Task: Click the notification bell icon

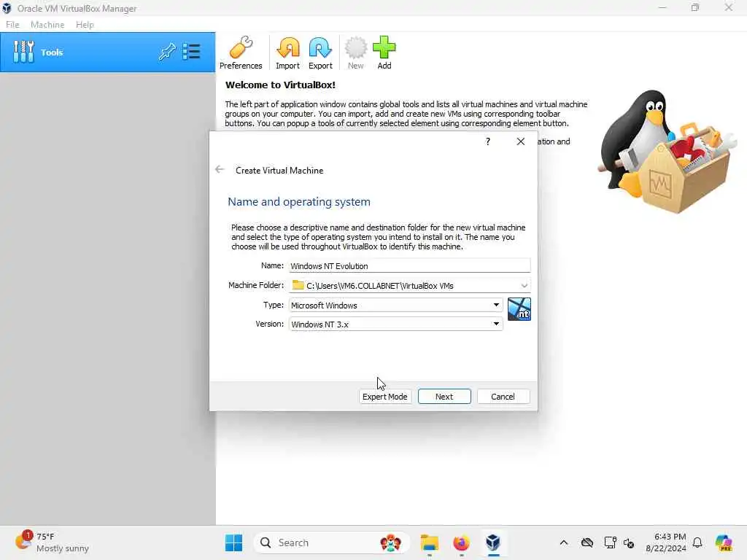Action: 697,542
